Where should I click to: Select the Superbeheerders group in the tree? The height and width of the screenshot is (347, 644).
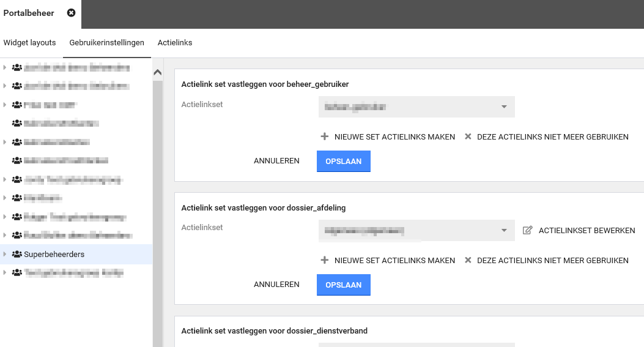(54, 255)
